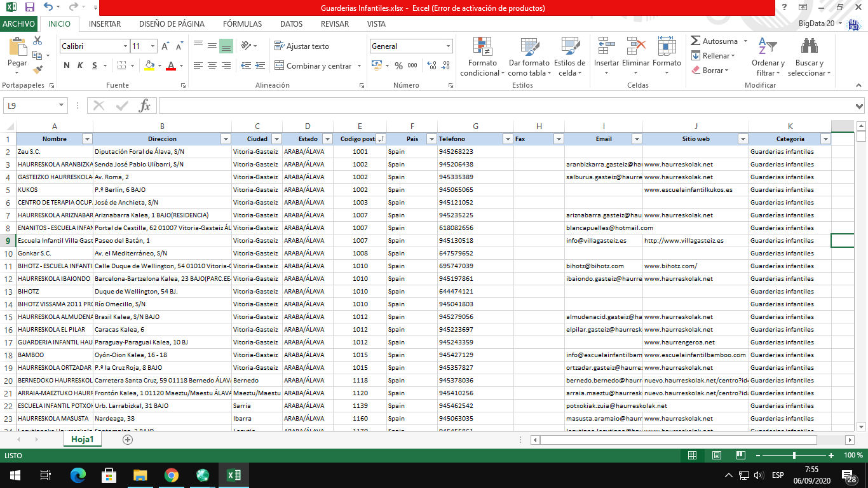Open the Formato cells menu
The width and height of the screenshot is (868, 488).
pos(667,57)
